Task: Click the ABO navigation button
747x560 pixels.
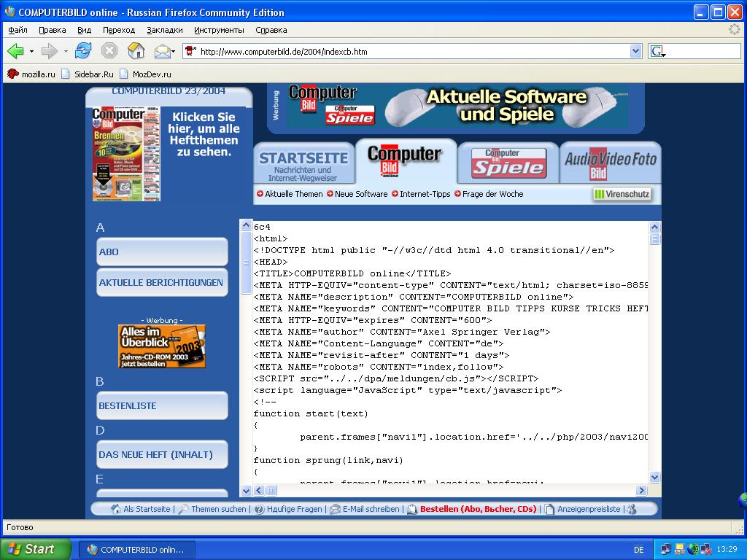Action: coord(162,252)
